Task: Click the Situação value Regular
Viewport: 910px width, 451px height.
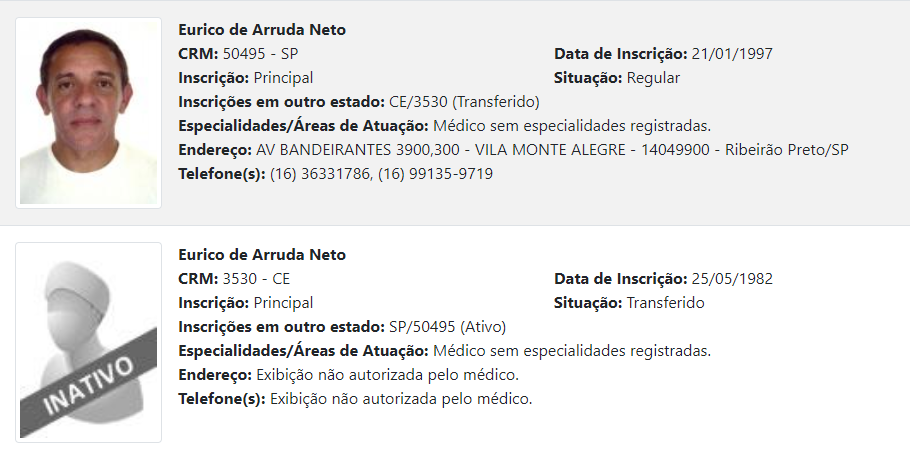Action: [x=653, y=78]
